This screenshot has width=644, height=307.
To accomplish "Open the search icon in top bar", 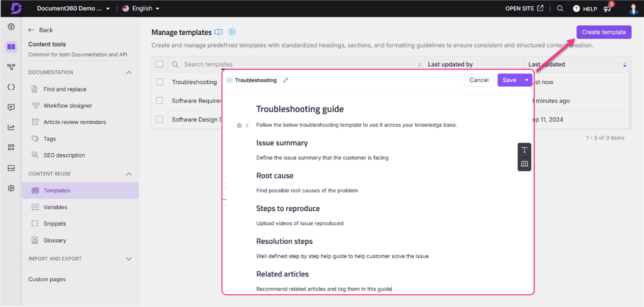I will point(560,8).
